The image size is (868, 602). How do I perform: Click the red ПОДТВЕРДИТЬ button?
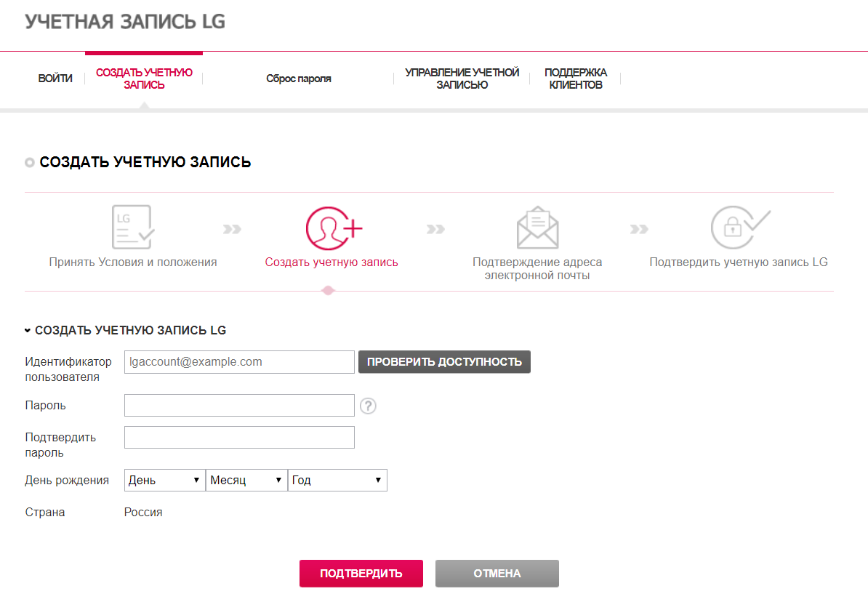point(361,573)
